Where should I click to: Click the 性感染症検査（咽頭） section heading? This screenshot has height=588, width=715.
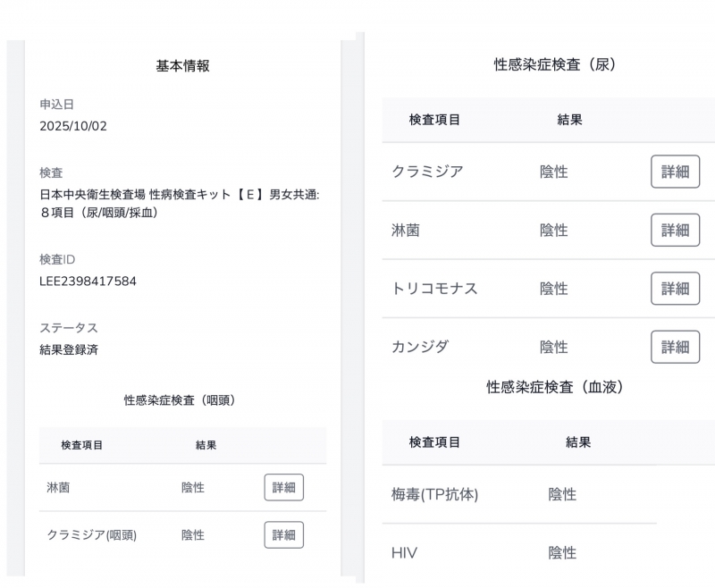(179, 400)
